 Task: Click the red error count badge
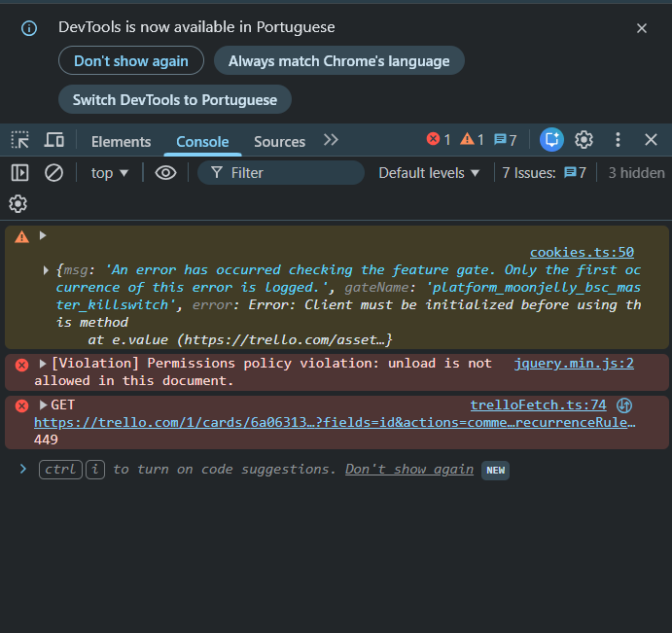[x=439, y=139]
